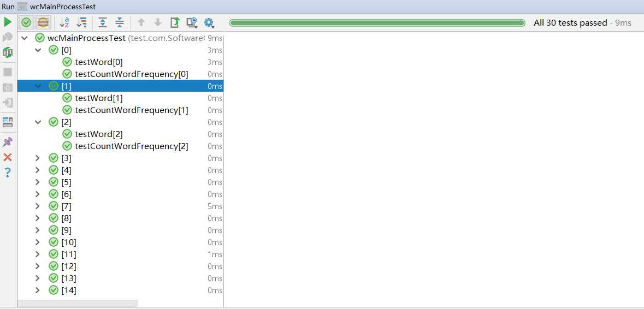Open test history clock icon
The width and height of the screenshot is (644, 309).
click(x=192, y=22)
